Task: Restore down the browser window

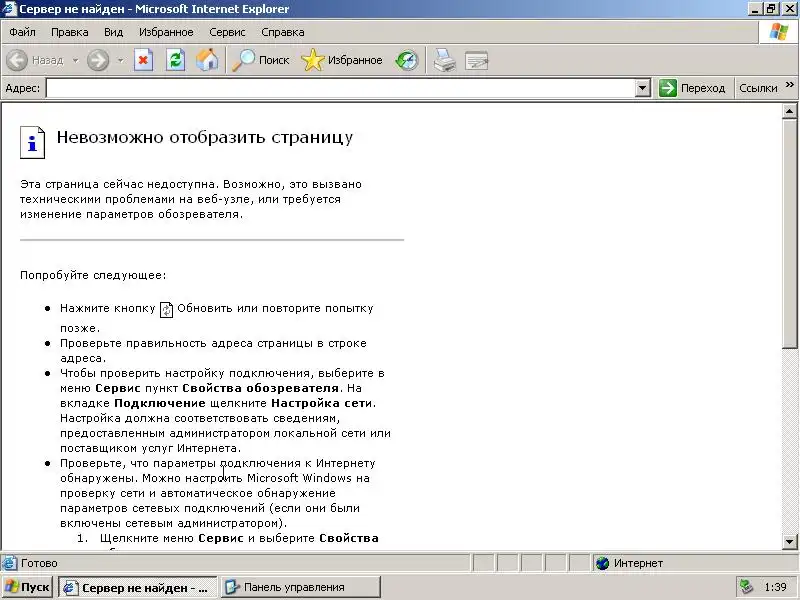Action: pyautogui.click(x=770, y=9)
